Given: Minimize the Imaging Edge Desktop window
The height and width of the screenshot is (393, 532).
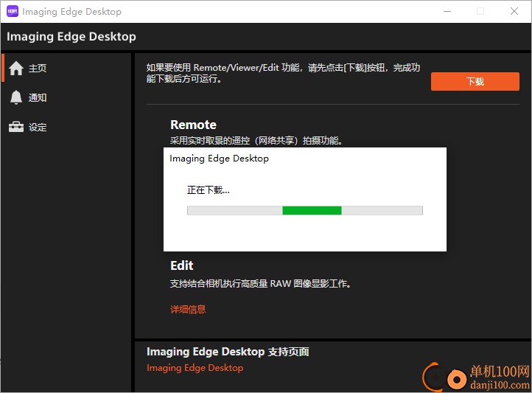Looking at the screenshot, I should point(447,11).
